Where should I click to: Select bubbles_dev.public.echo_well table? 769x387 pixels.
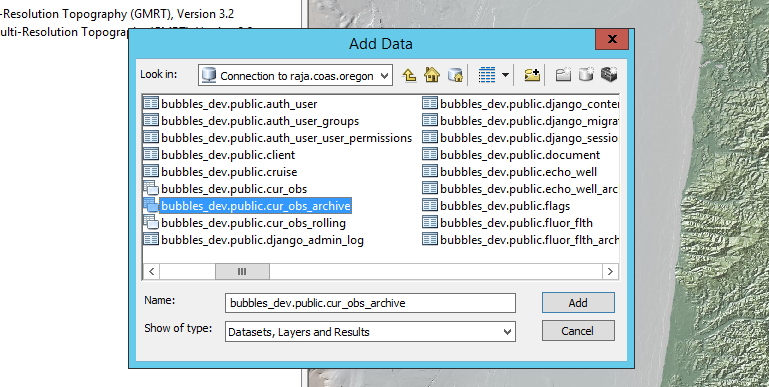510,172
